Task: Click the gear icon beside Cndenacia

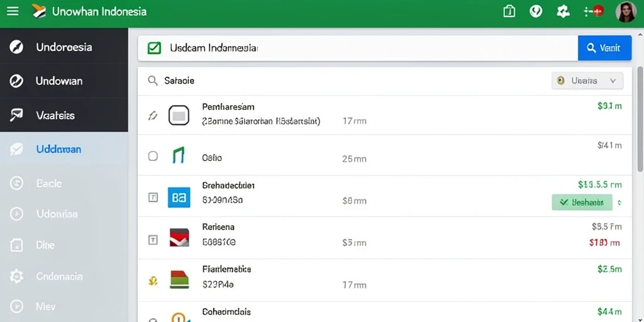Action: 16,277
